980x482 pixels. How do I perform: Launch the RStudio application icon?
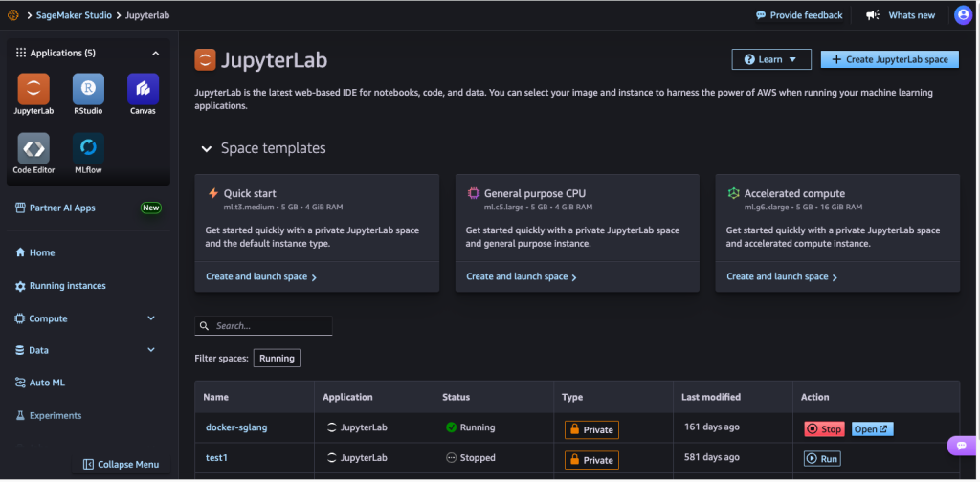[88, 90]
